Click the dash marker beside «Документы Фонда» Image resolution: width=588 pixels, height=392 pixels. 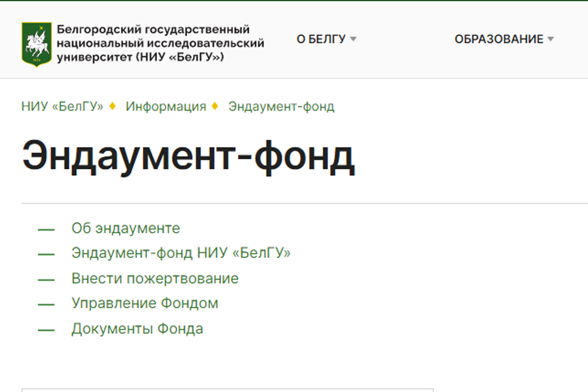[45, 328]
